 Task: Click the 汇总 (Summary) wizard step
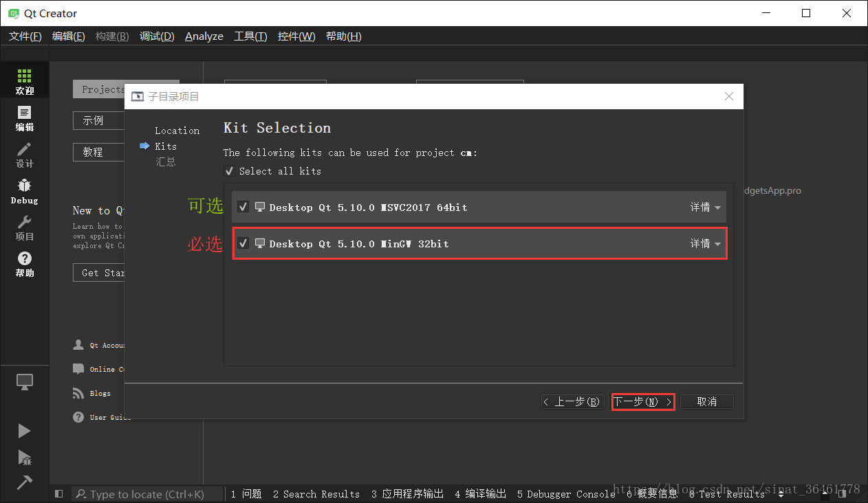coord(166,161)
